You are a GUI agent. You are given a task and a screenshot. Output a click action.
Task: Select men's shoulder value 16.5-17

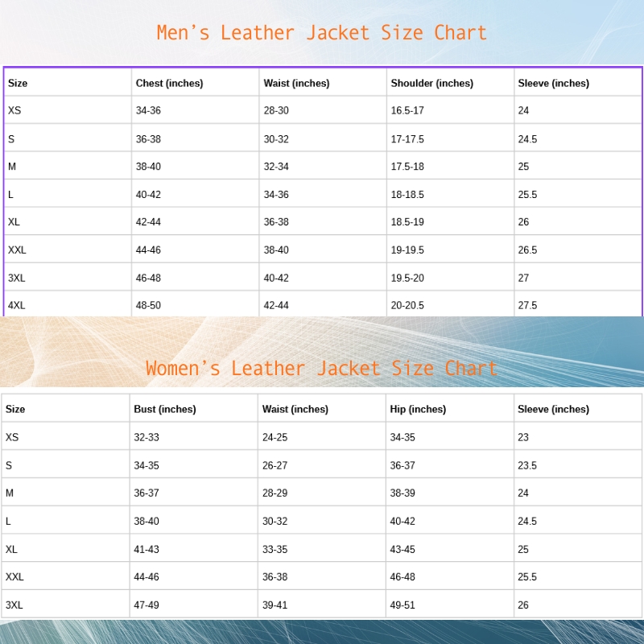pos(407,110)
